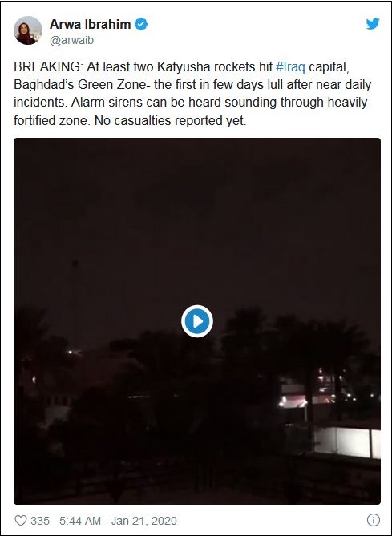The image size is (392, 536).
Task: Click the Twitter bird logo
Action: (x=373, y=24)
